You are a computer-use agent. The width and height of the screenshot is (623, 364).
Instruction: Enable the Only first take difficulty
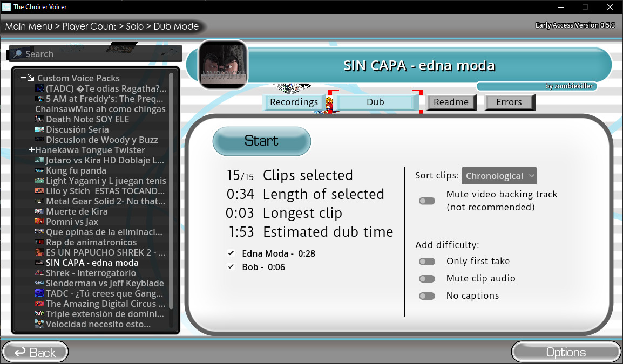[x=427, y=261]
